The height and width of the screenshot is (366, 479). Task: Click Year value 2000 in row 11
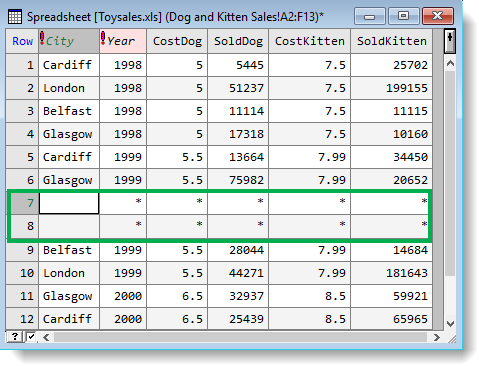coord(123,296)
